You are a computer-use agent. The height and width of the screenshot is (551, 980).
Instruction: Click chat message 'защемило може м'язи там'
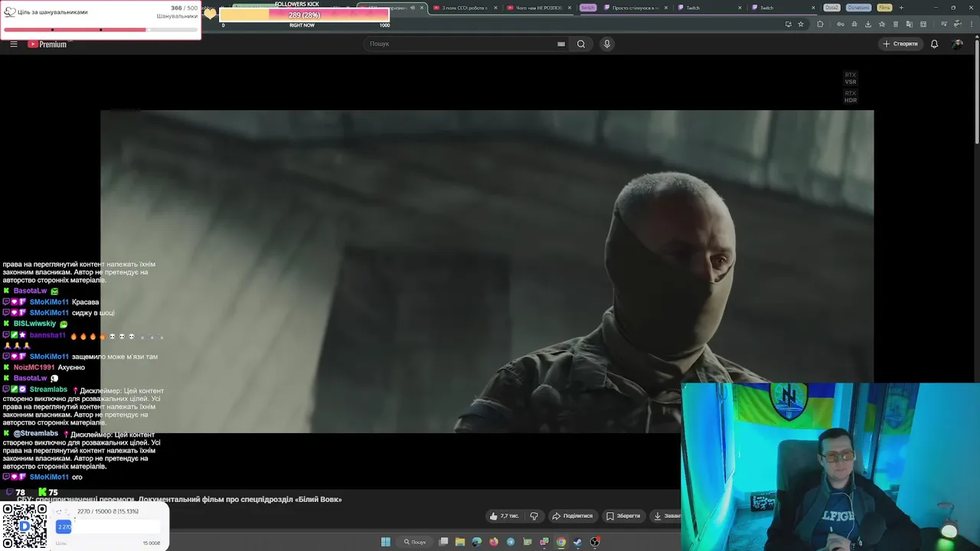pyautogui.click(x=115, y=357)
